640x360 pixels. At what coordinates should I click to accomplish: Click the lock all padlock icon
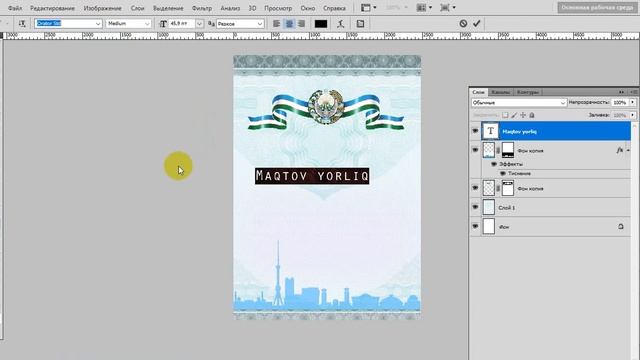(532, 115)
